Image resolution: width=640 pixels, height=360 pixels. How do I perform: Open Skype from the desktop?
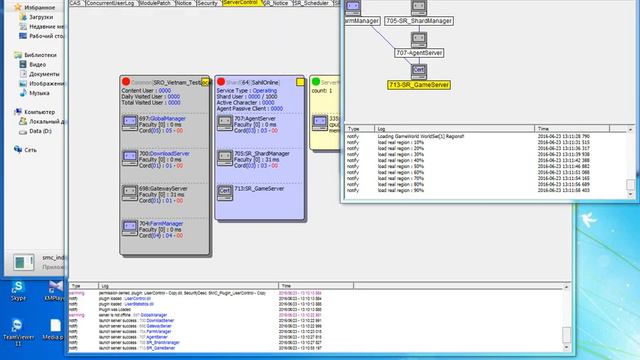coord(18,291)
